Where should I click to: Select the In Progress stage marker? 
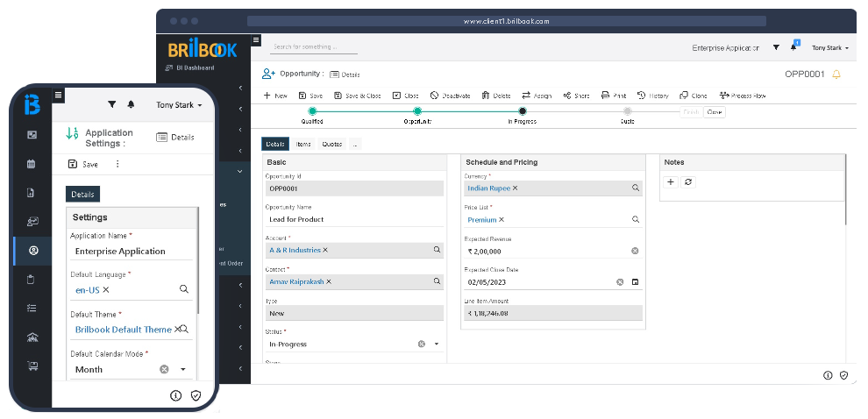pyautogui.click(x=522, y=111)
